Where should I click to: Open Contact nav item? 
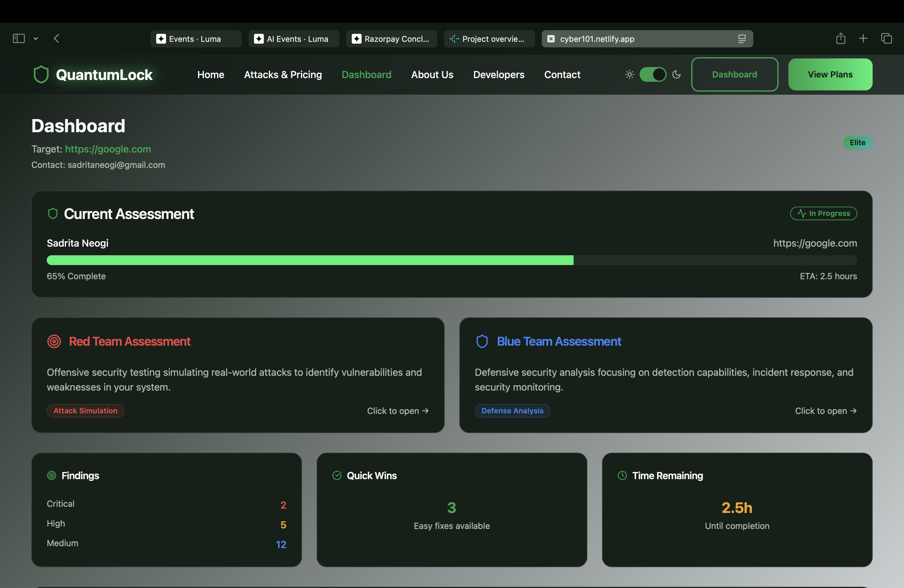click(562, 74)
